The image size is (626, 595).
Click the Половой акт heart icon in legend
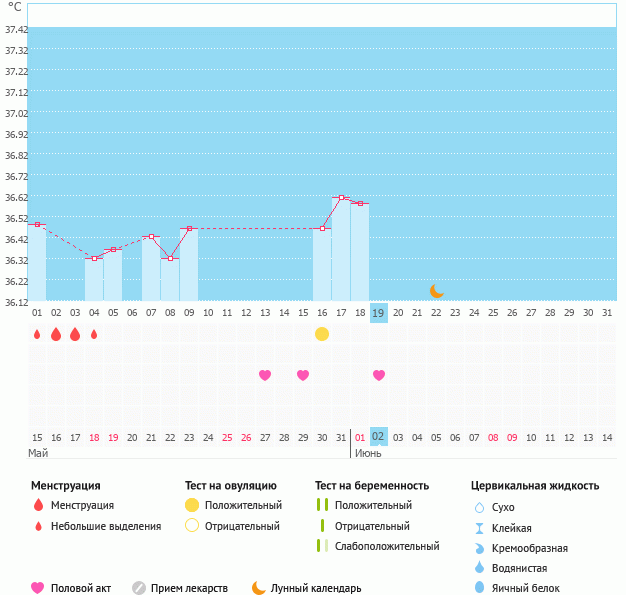tap(38, 588)
